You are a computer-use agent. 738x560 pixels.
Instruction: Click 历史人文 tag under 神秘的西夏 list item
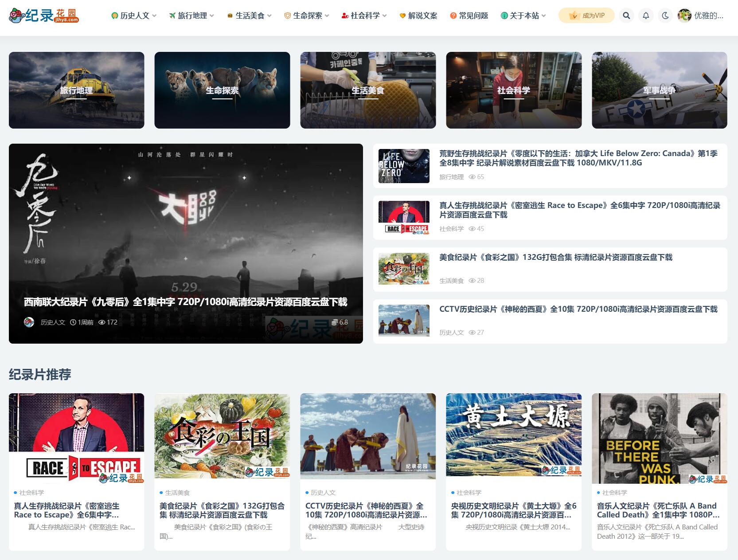[x=451, y=333]
